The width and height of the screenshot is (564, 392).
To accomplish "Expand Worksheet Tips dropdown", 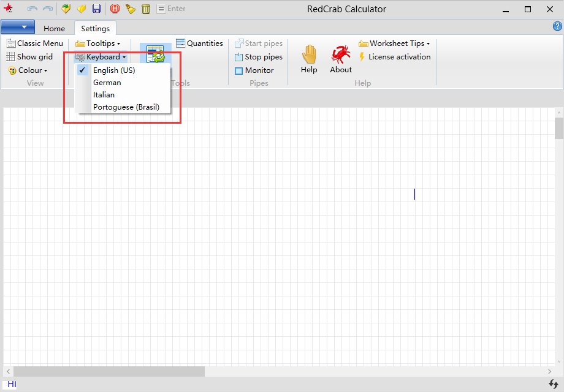I will click(394, 43).
